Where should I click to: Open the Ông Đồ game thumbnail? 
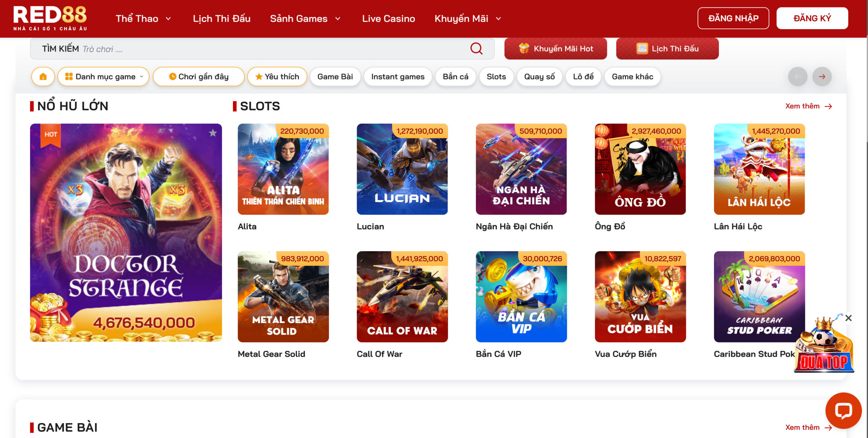(x=640, y=169)
